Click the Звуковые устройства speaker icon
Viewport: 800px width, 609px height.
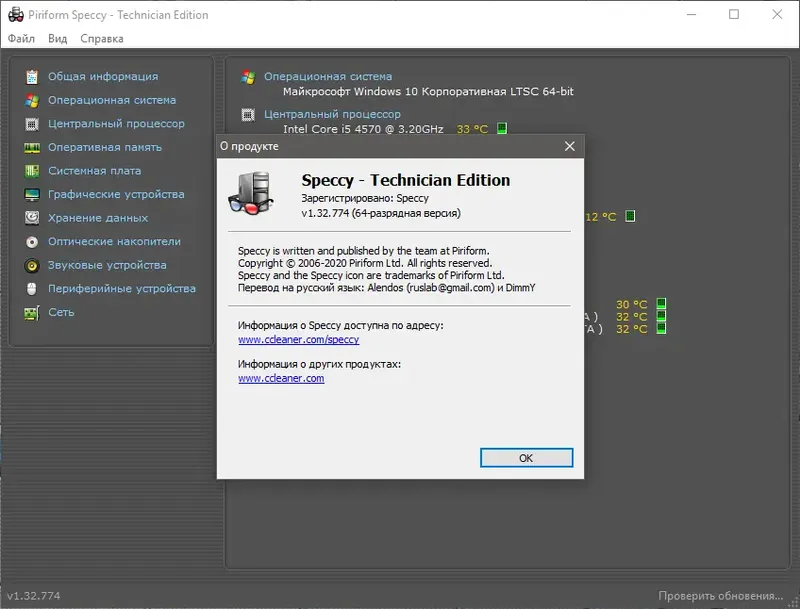[32, 265]
